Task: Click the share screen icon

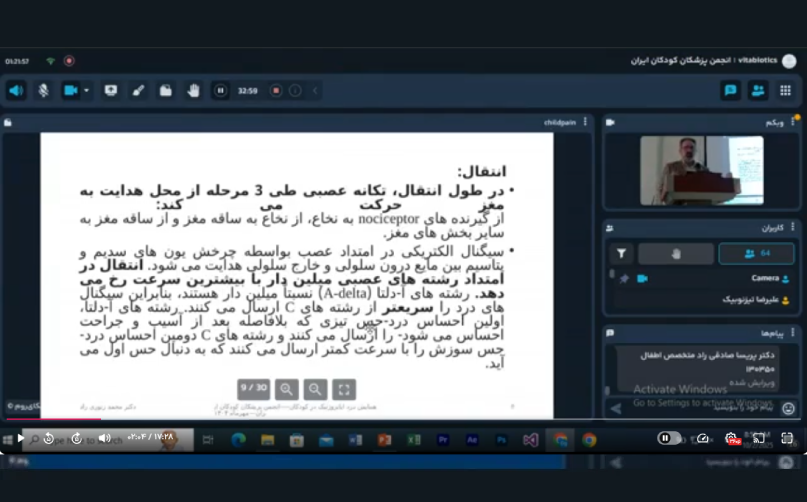Action: [111, 91]
